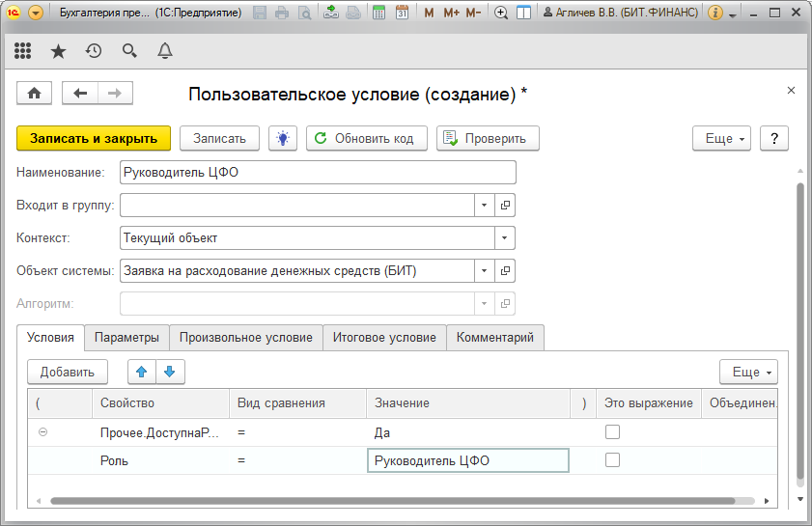Move condition row up with arrow

coord(142,372)
